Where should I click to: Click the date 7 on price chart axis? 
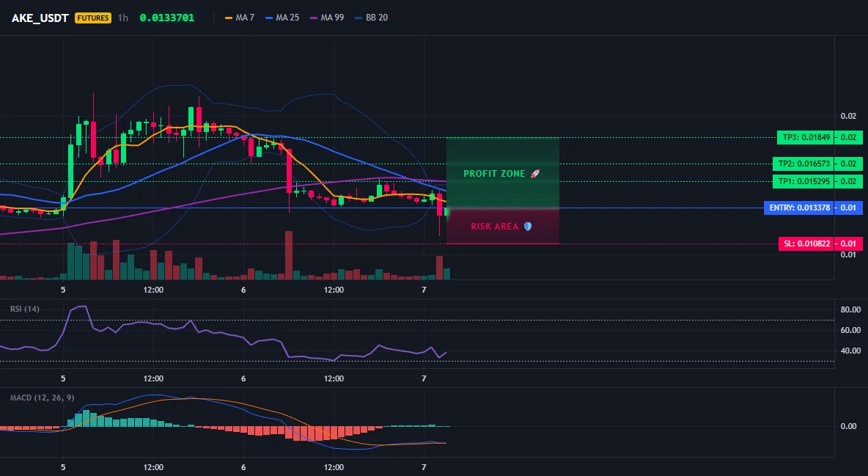tap(424, 290)
